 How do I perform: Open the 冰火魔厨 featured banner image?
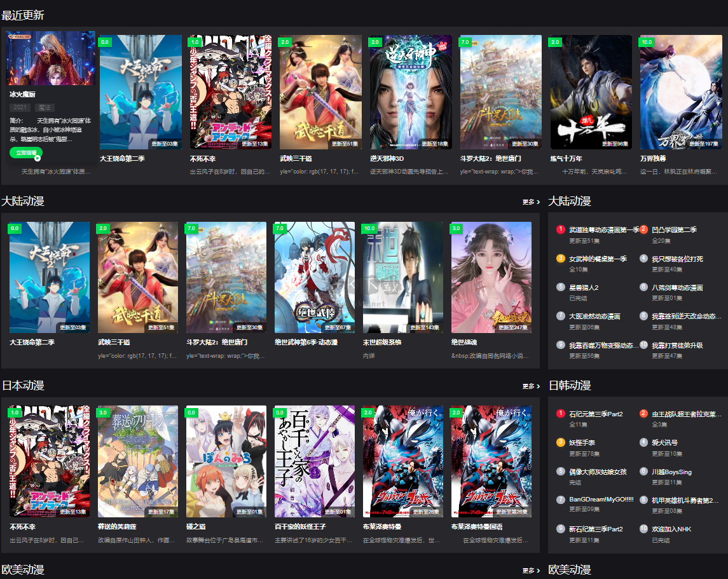[x=51, y=58]
